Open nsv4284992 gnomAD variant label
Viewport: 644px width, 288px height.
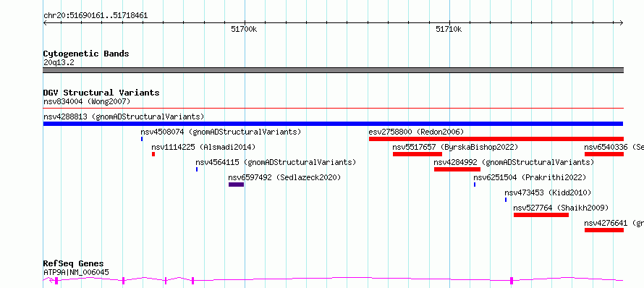tap(514, 162)
